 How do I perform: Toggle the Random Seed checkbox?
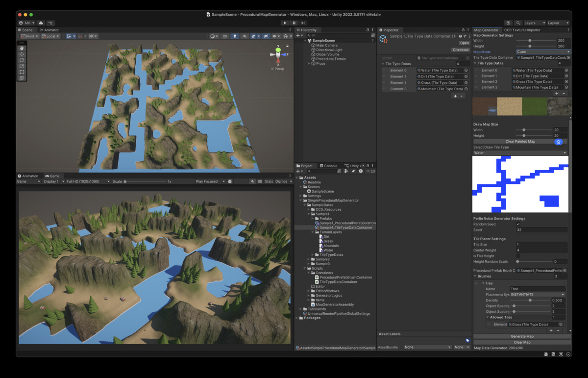coord(518,224)
